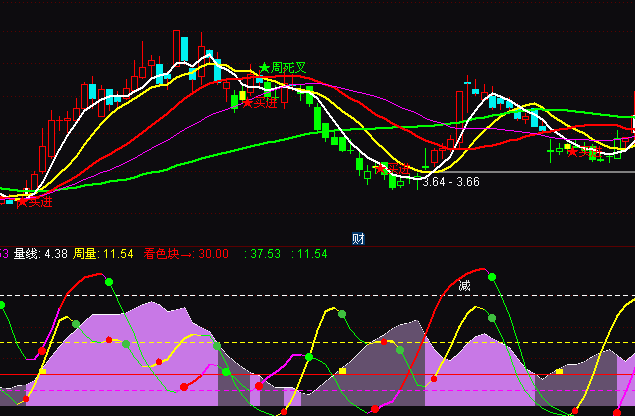Click the 4.38 value next to 量线
635x416 pixels.
coord(56,254)
